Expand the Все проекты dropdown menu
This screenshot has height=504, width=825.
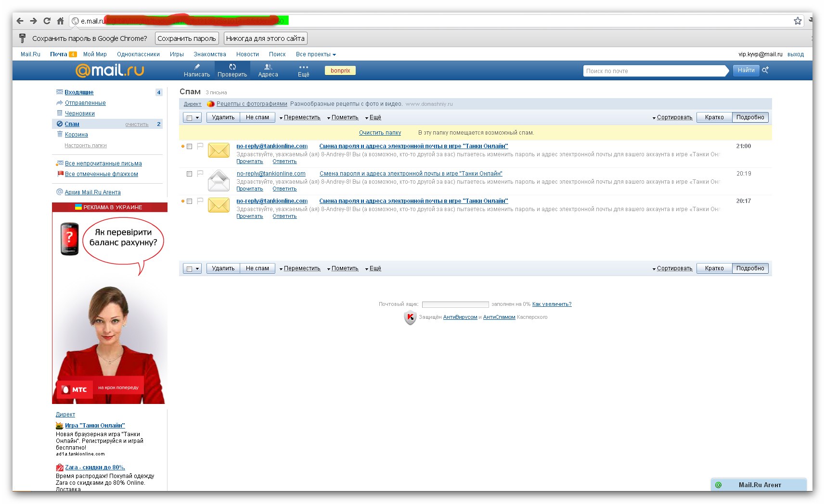tap(316, 54)
